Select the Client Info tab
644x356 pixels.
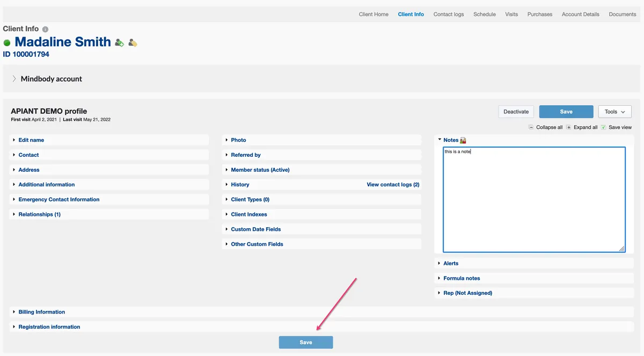point(411,14)
